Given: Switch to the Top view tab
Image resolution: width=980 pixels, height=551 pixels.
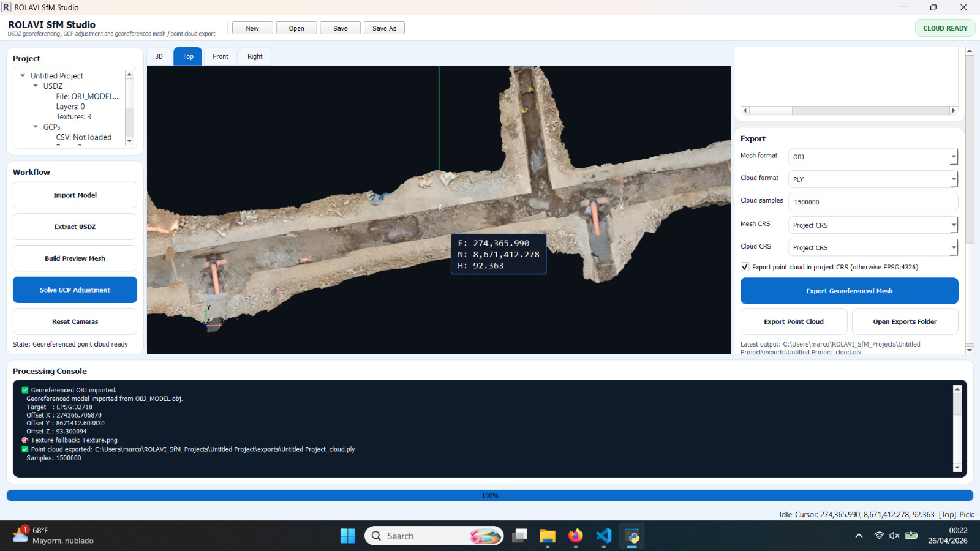Looking at the screenshot, I should [187, 56].
